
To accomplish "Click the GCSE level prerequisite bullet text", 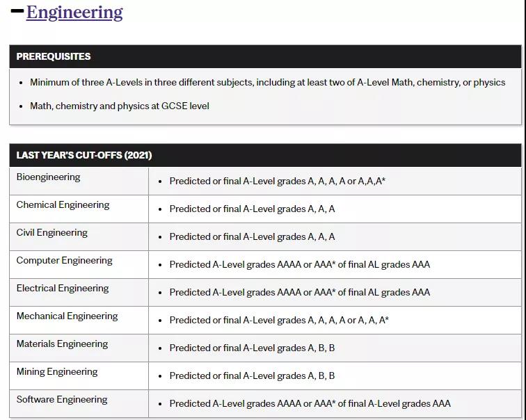I will pyautogui.click(x=120, y=106).
